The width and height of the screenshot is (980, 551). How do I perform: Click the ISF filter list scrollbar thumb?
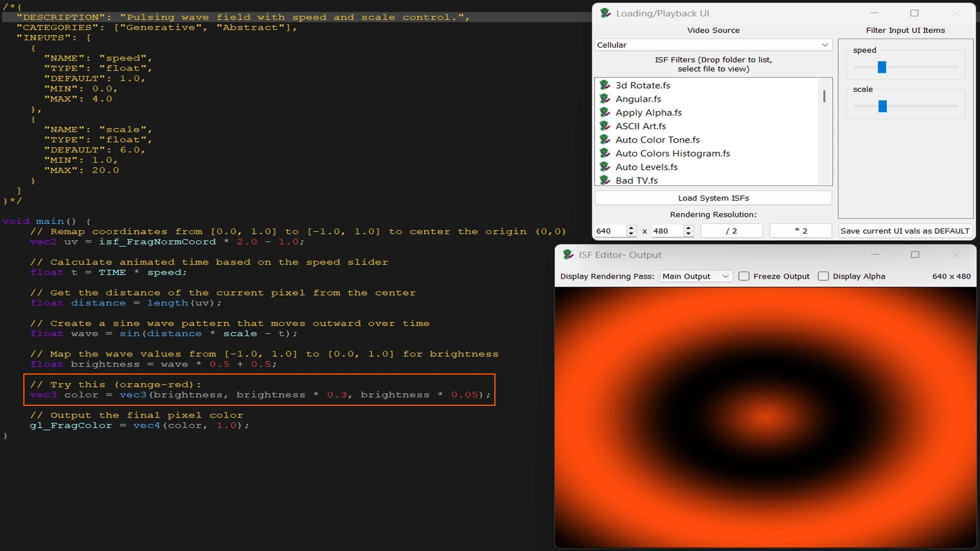click(x=824, y=96)
